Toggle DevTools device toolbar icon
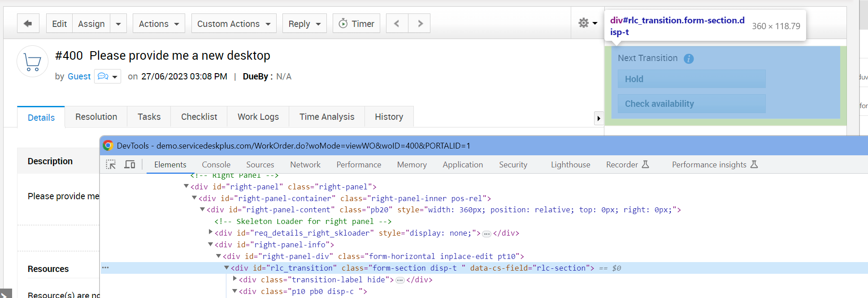Screen dimensions: 868x298 [130, 165]
